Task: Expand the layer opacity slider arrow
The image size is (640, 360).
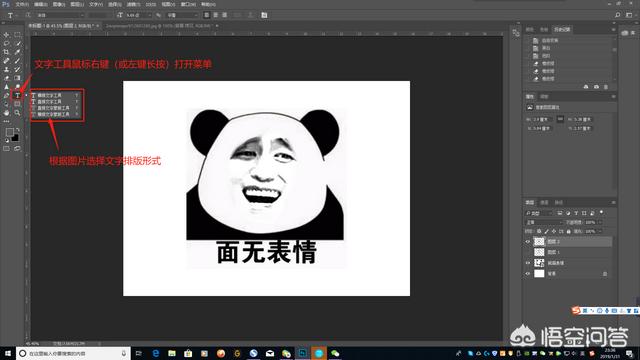Action: tap(600, 222)
